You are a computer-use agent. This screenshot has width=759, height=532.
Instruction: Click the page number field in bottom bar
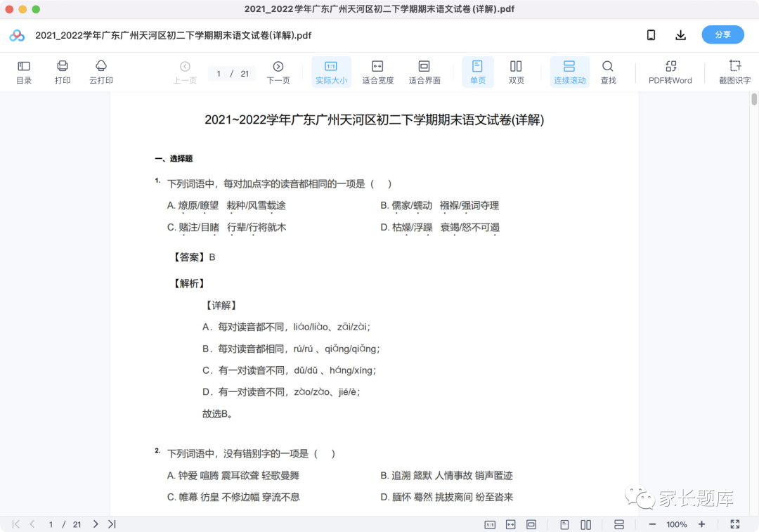51,524
